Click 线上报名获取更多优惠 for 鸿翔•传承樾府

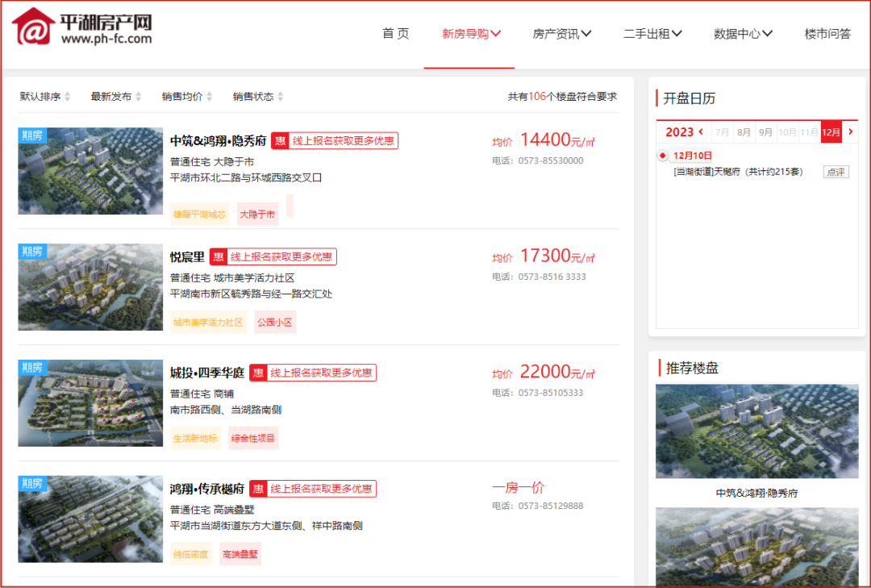[x=321, y=489]
